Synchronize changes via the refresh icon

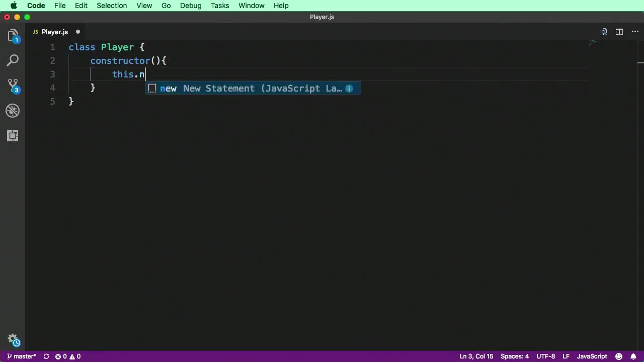coord(46,356)
